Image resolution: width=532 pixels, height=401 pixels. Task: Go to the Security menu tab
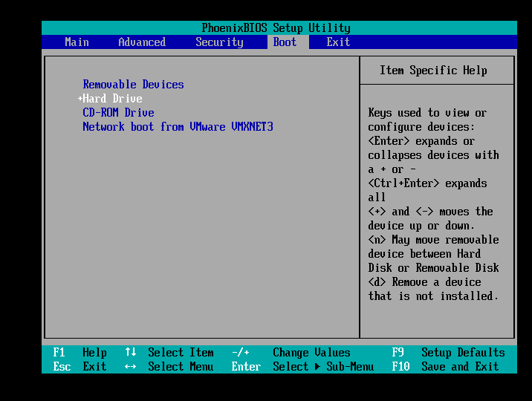[219, 42]
